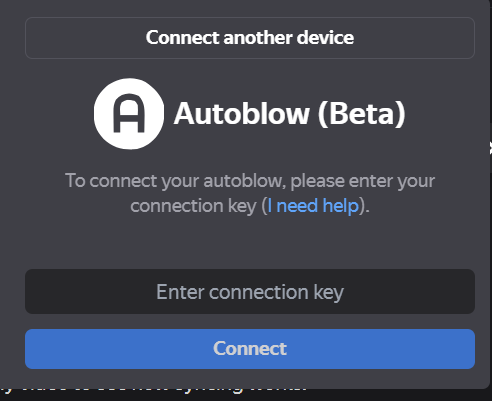Click the "Autoblow (Beta)" heading text
The width and height of the screenshot is (492, 401).
(290, 114)
